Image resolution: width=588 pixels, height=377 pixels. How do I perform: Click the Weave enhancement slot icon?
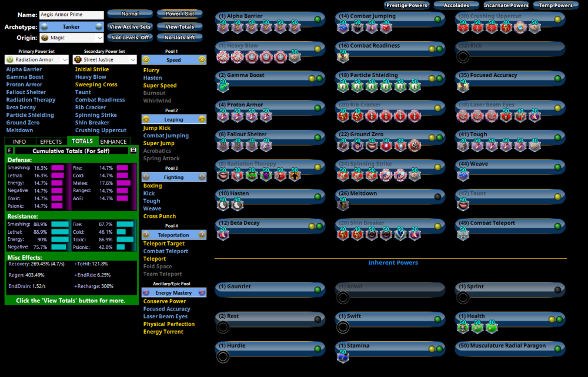463,175
